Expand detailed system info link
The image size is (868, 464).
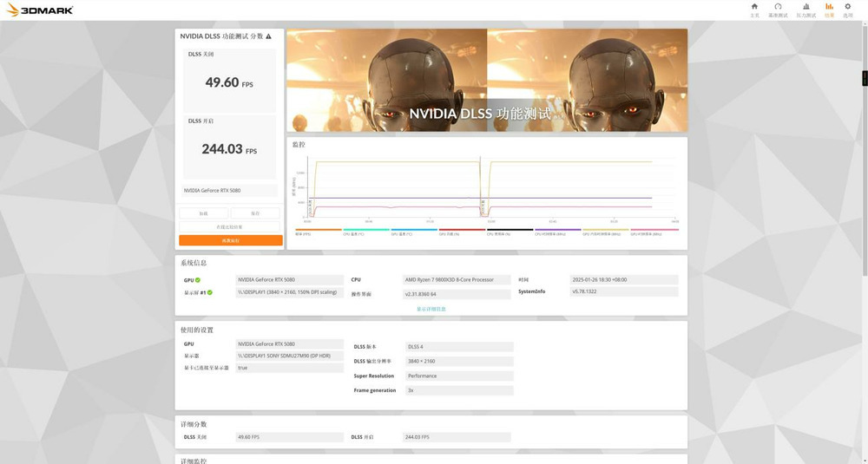tap(431, 309)
